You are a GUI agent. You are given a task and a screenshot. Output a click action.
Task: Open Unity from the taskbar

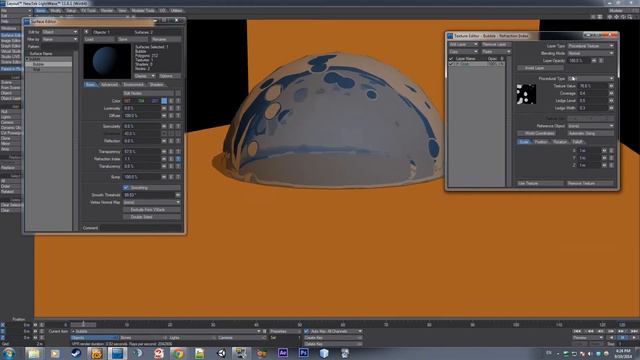pos(221,353)
